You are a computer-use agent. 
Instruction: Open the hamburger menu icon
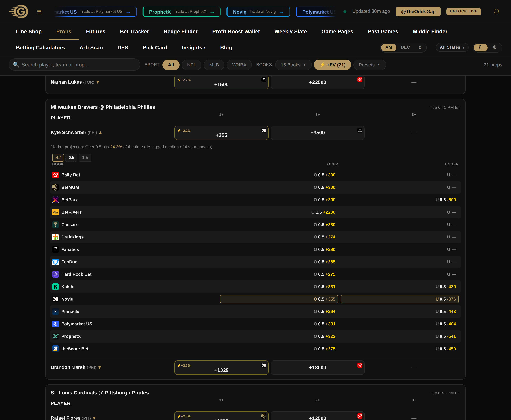(x=39, y=12)
